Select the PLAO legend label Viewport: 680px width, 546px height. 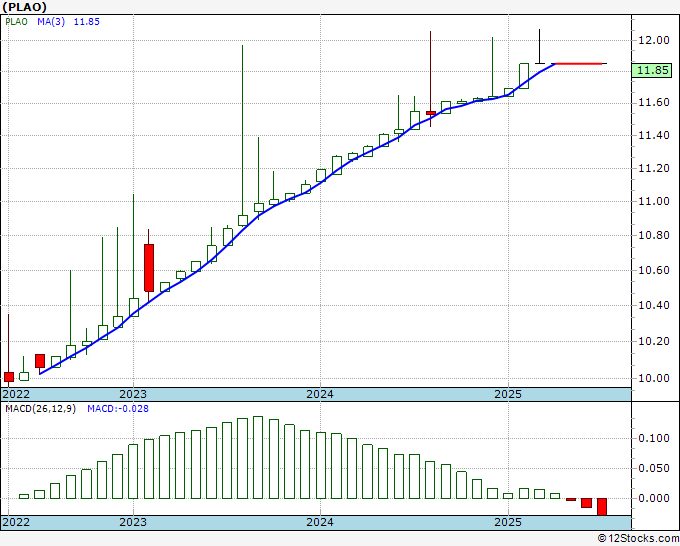click(16, 22)
